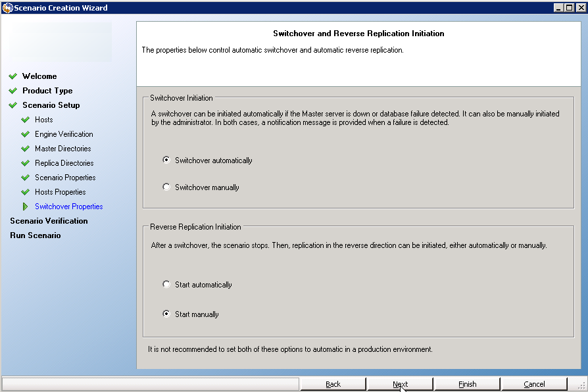Select the Start manually radio button
This screenshot has width=588, height=392.
pos(166,314)
